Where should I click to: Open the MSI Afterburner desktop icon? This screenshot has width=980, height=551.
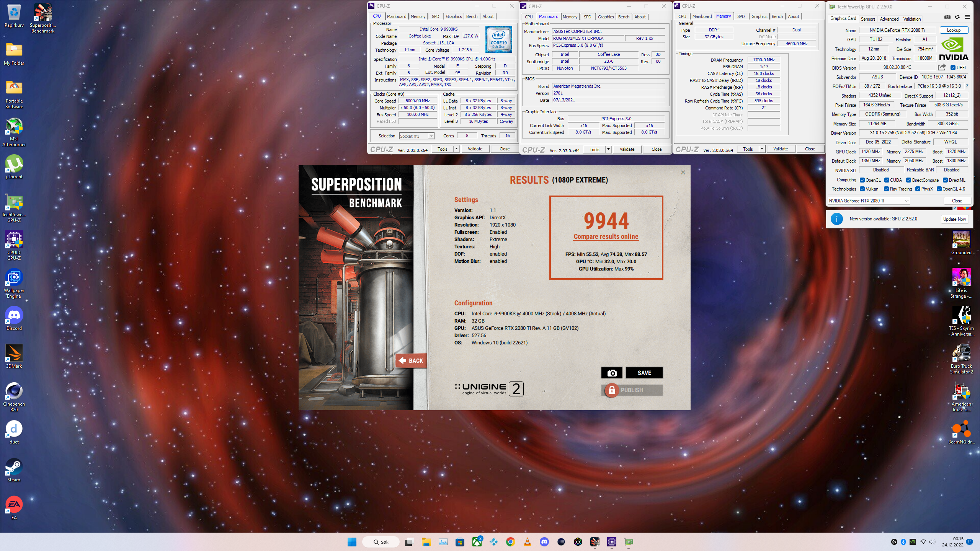tap(14, 132)
